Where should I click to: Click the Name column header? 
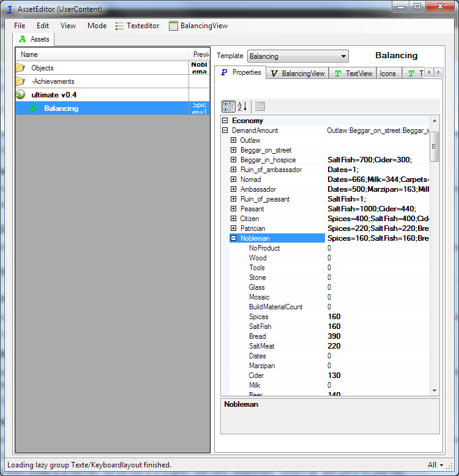[102, 55]
